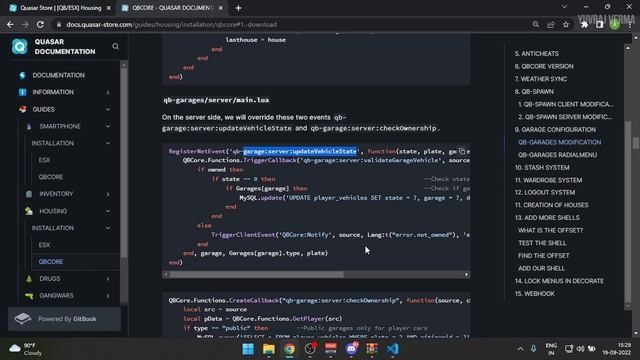Click the Powered By GitBook link
Image resolution: width=640 pixels, height=360 pixels.
64,319
